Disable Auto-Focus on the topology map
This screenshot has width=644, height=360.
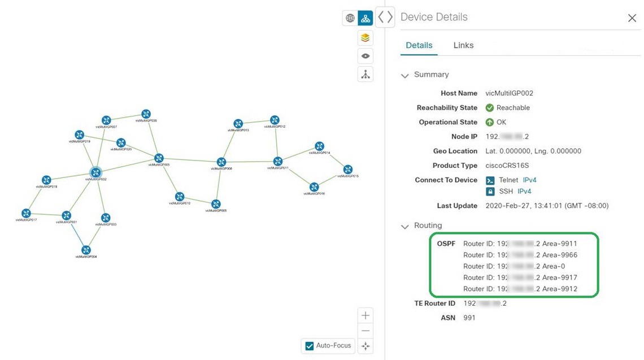pyautogui.click(x=309, y=345)
